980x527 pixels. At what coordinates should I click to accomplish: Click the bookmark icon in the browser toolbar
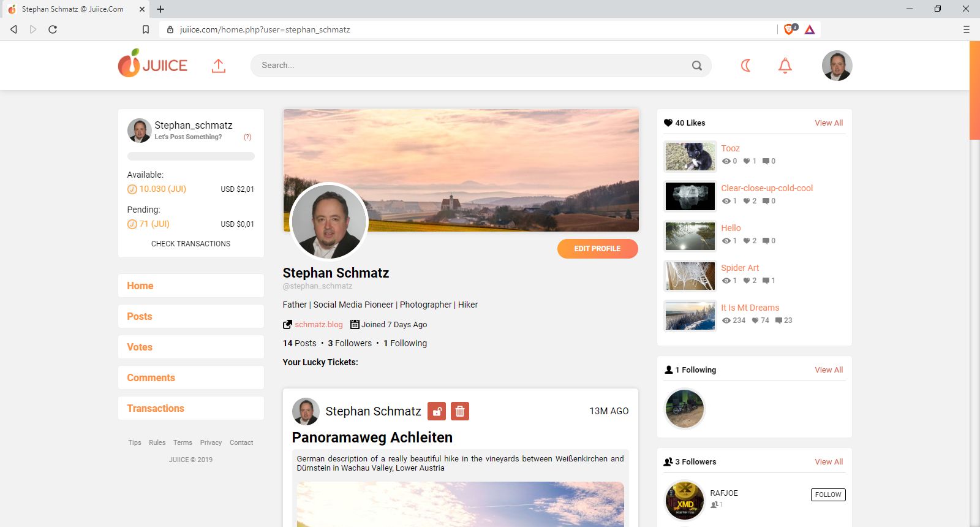click(146, 29)
